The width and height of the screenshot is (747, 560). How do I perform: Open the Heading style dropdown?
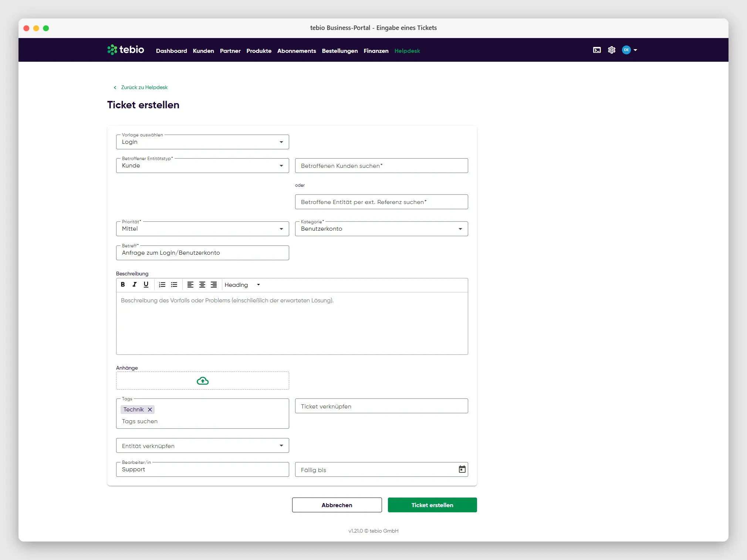point(242,285)
